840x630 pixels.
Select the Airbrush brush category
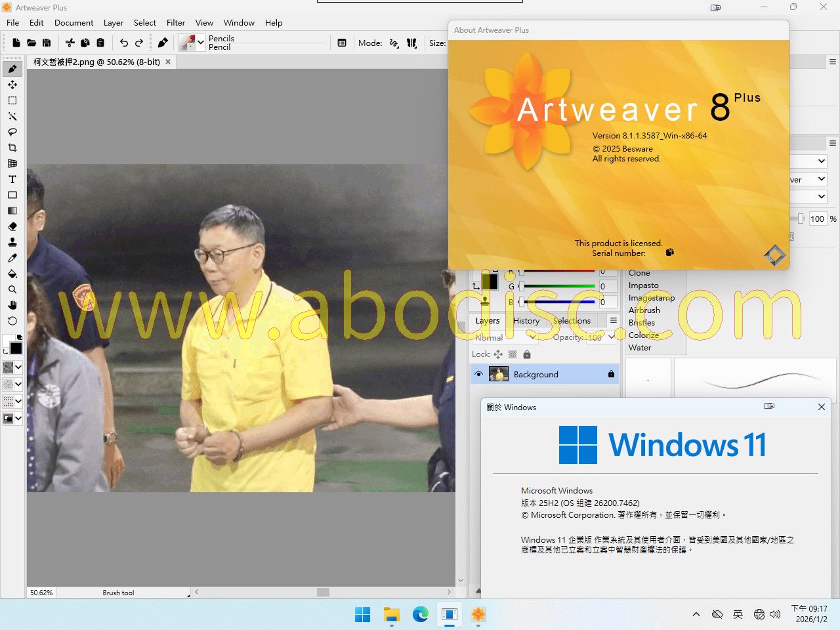click(x=644, y=310)
